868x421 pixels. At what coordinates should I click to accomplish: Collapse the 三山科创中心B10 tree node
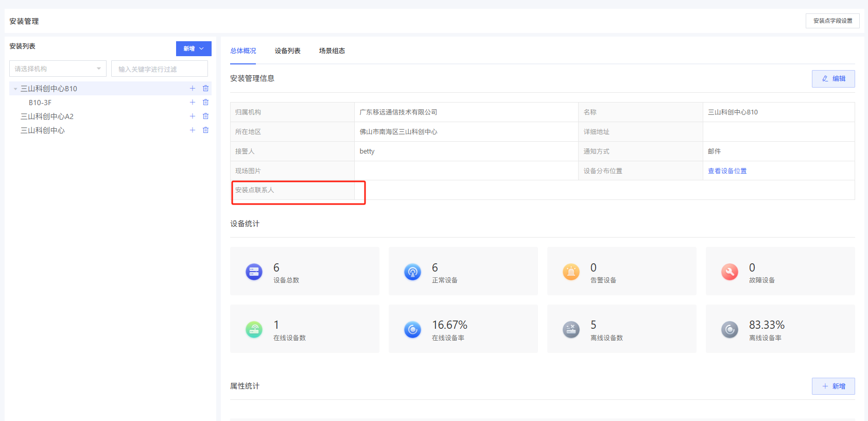[x=15, y=89]
